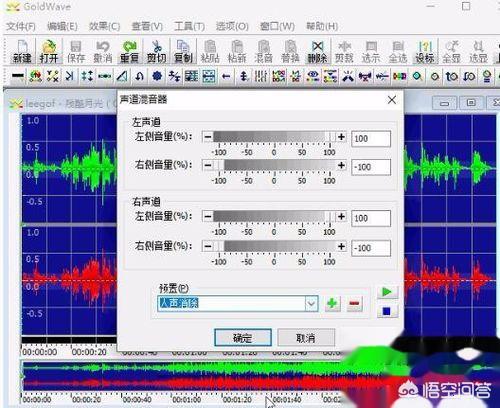Click the 左声道 右侧音量 value field (-100)
500x408 pixels.
pos(371,167)
